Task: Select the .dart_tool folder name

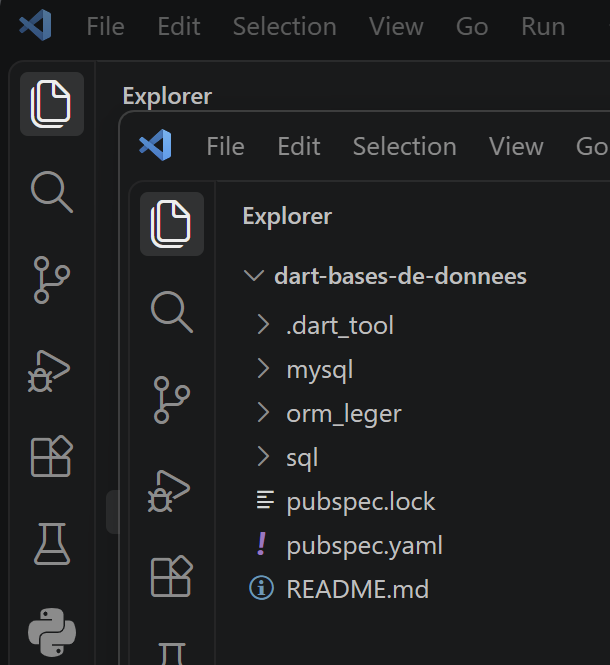Action: (340, 325)
